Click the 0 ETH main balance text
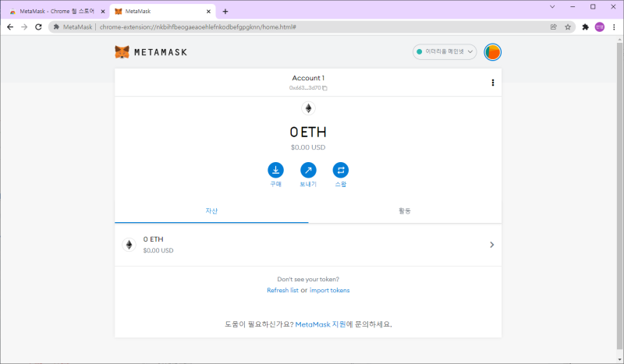The width and height of the screenshot is (624, 364). click(x=308, y=132)
